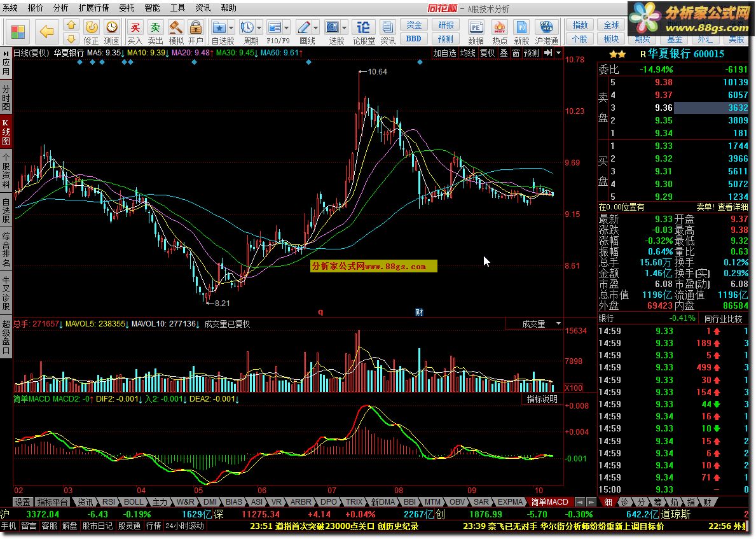Image resolution: width=756 pixels, height=539 pixels.
Task: Click the down arrow page icon
Action: click(71, 39)
